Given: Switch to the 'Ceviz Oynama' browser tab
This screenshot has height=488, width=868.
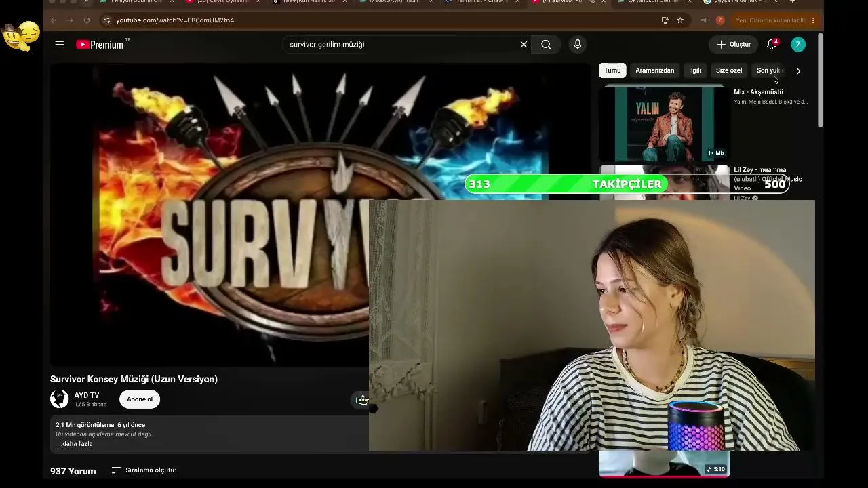Looking at the screenshot, I should click(222, 2).
